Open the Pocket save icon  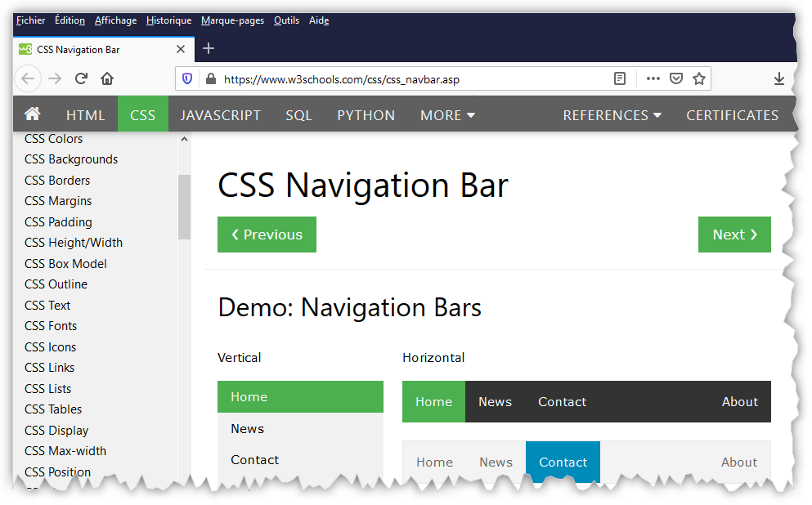[676, 78]
